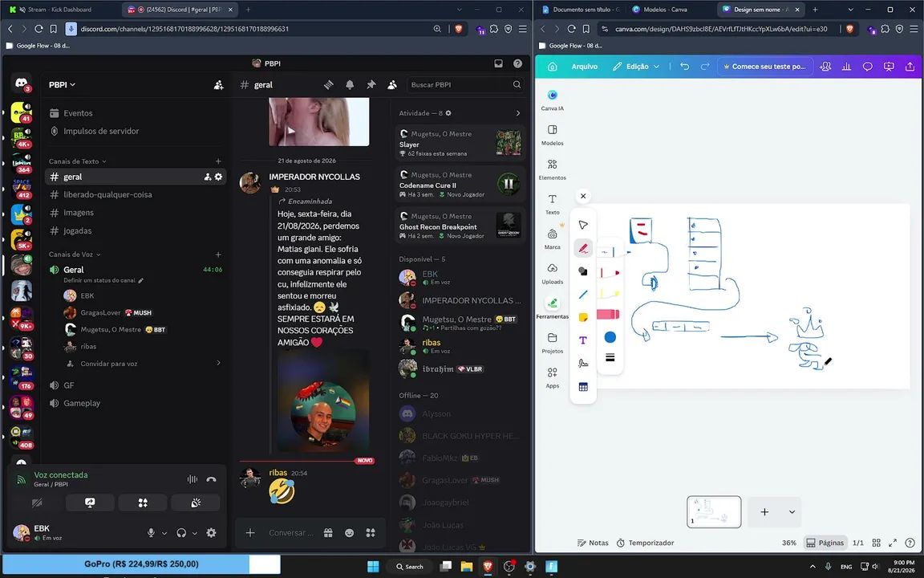924x578 pixels.
Task: Toggle the Discord camera button
Action: tap(37, 503)
